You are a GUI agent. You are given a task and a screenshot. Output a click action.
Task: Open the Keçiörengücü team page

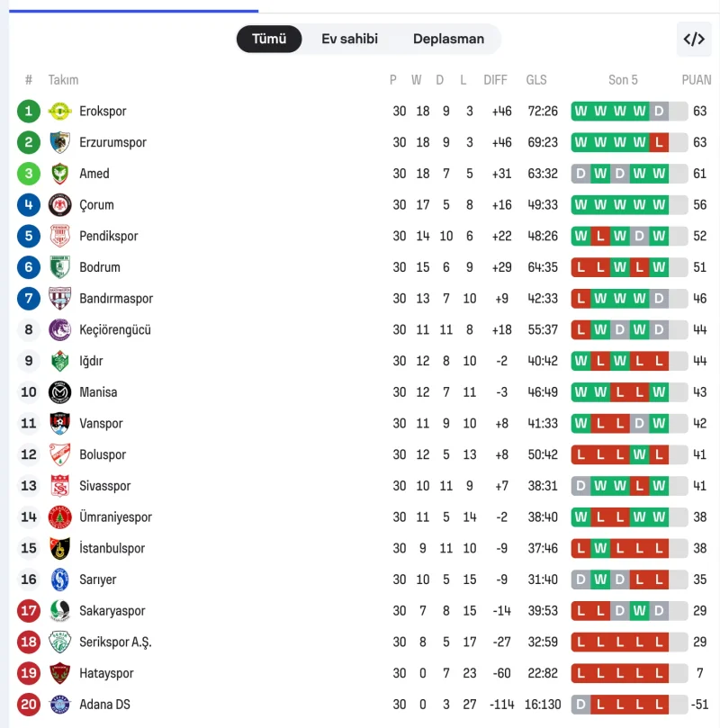[115, 329]
